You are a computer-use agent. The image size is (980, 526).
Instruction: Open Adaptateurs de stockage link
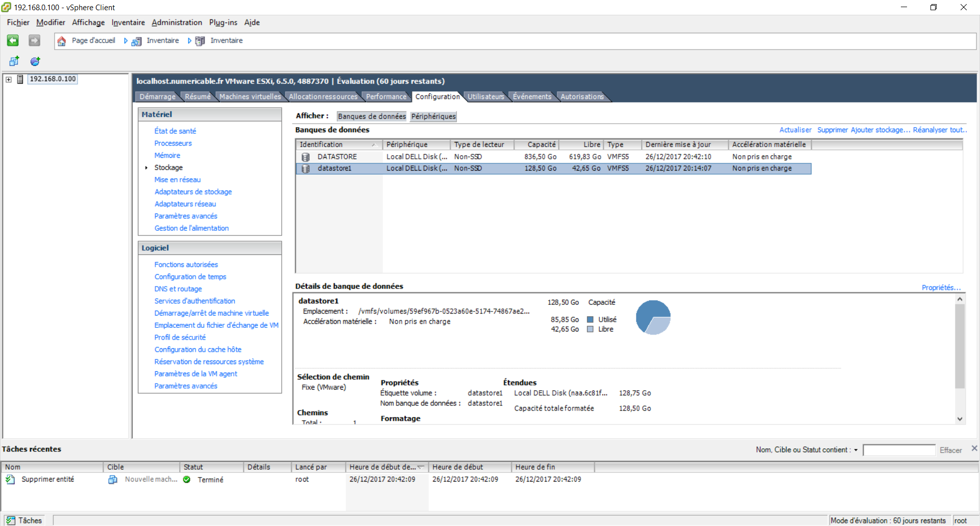(193, 192)
